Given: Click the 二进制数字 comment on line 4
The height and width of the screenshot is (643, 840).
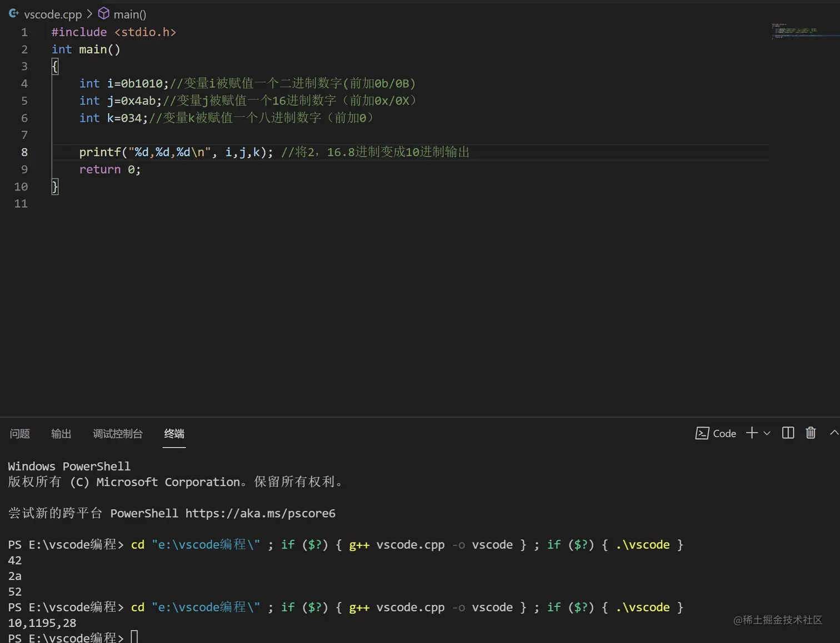Looking at the screenshot, I should [x=311, y=84].
